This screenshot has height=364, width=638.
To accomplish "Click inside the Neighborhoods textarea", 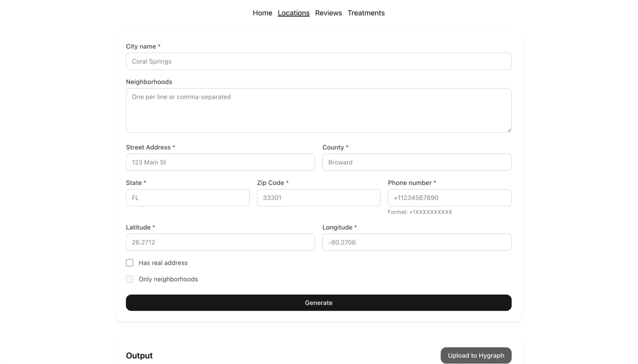I will 319,110.
